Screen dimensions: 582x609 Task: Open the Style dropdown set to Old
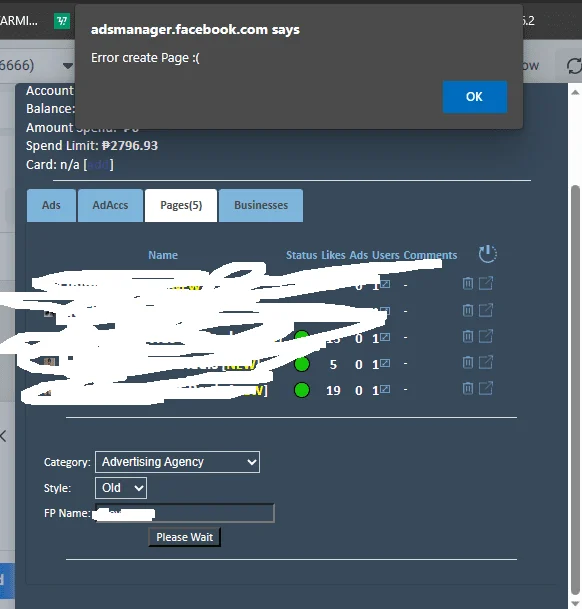[121, 488]
